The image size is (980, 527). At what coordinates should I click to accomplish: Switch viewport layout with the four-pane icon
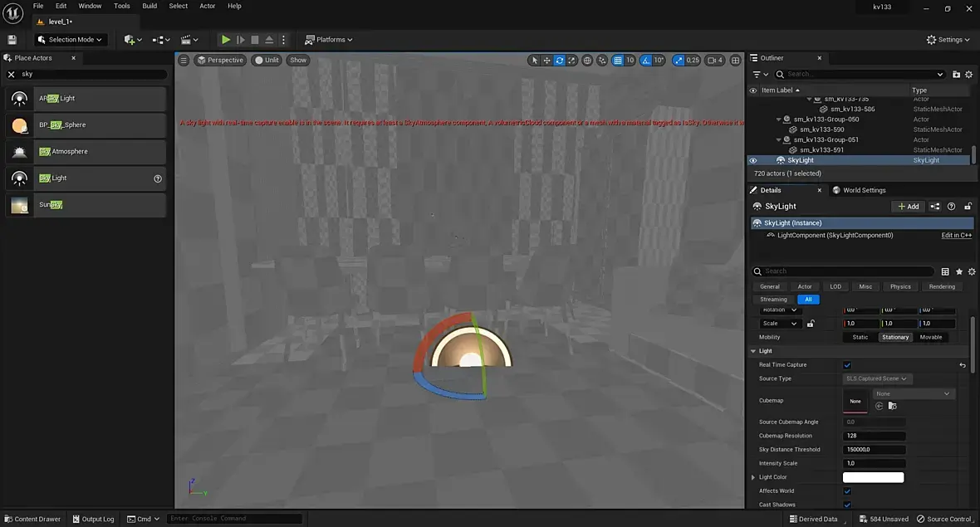[736, 60]
